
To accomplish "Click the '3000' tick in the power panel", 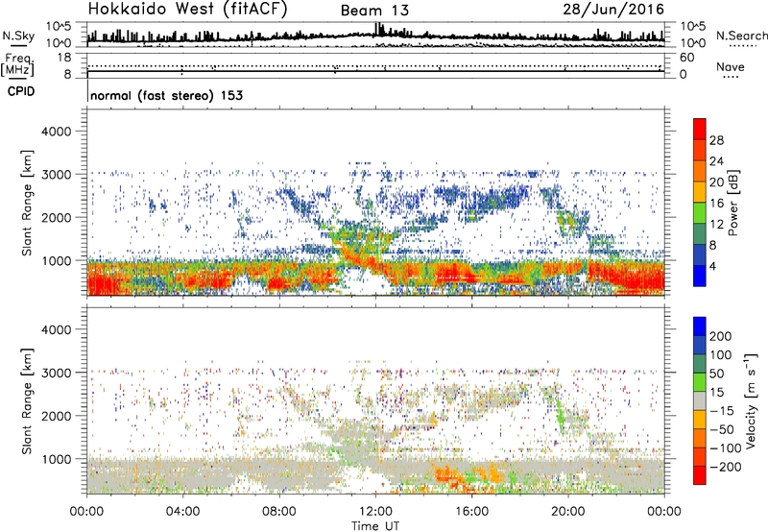I will (57, 175).
